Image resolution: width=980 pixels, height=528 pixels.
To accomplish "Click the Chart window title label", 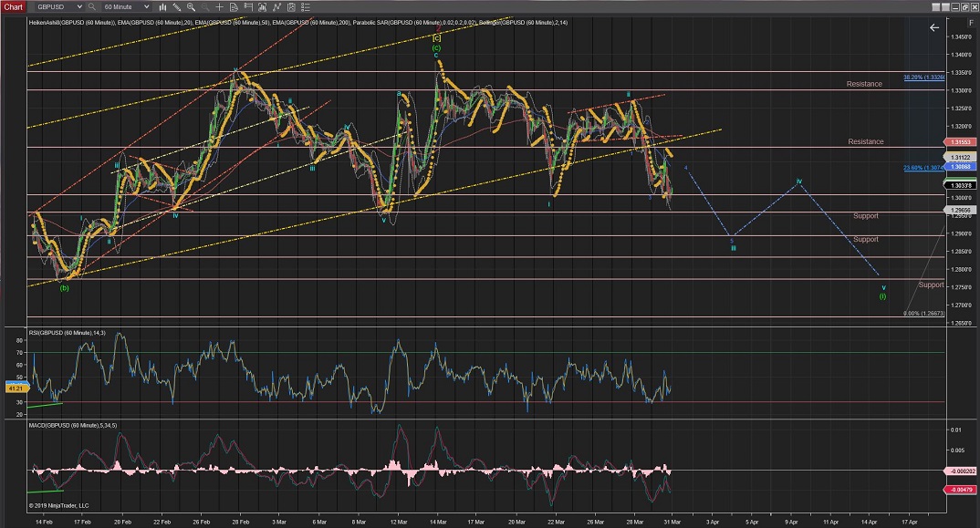I will click(x=13, y=7).
